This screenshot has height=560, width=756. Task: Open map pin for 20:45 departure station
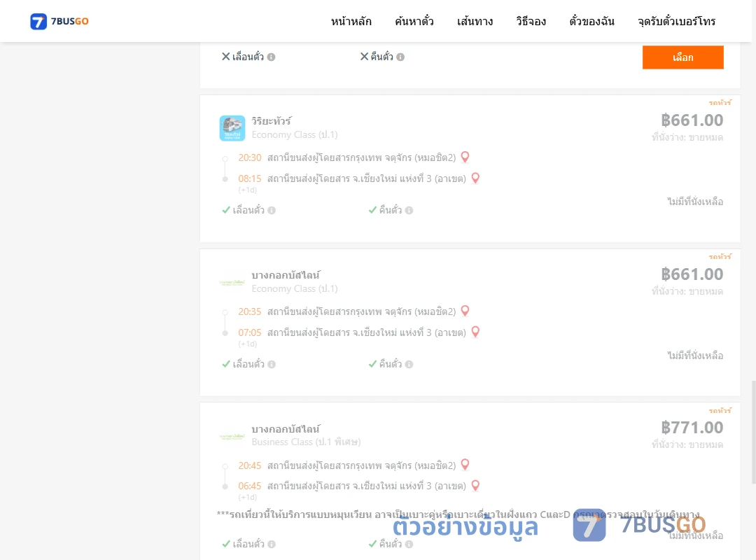[x=465, y=465]
